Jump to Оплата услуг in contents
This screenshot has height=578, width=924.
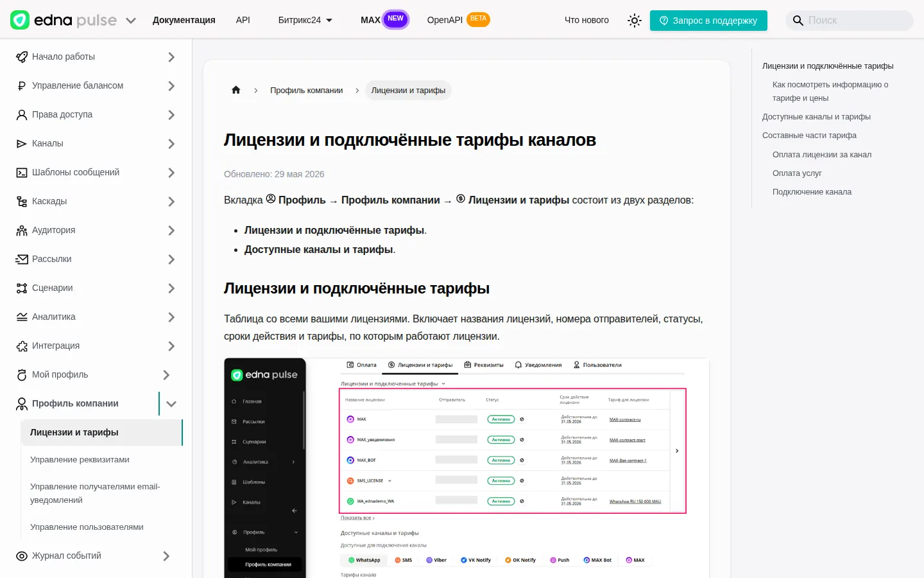(797, 173)
